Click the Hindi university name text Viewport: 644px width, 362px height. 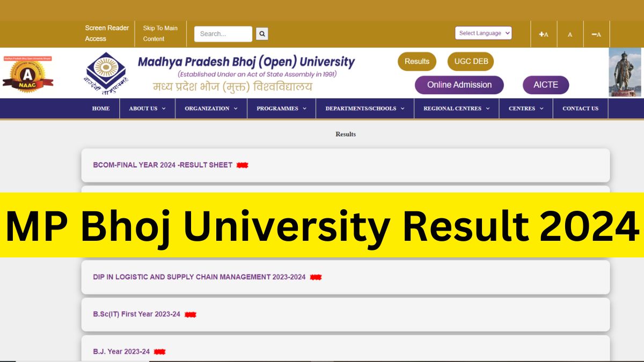232,87
